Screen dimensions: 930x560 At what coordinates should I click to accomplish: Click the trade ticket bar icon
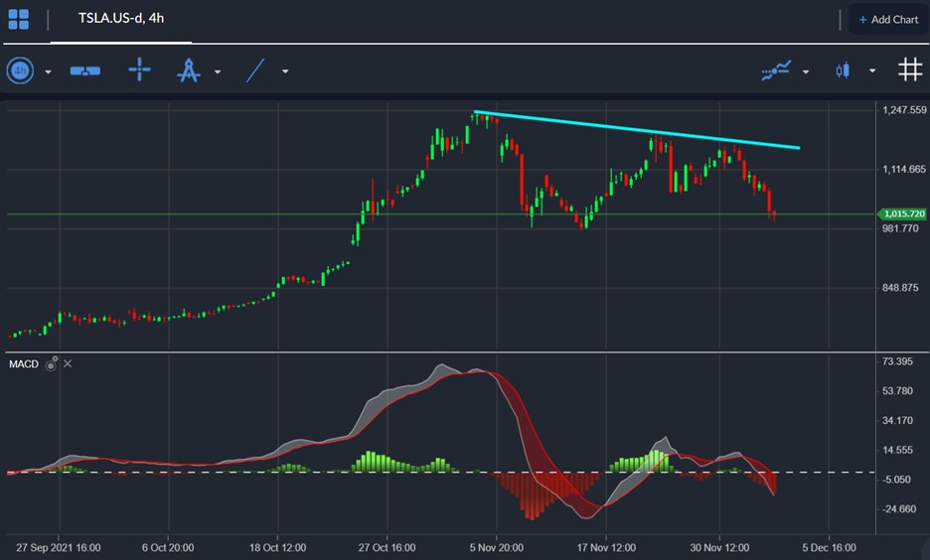click(84, 71)
